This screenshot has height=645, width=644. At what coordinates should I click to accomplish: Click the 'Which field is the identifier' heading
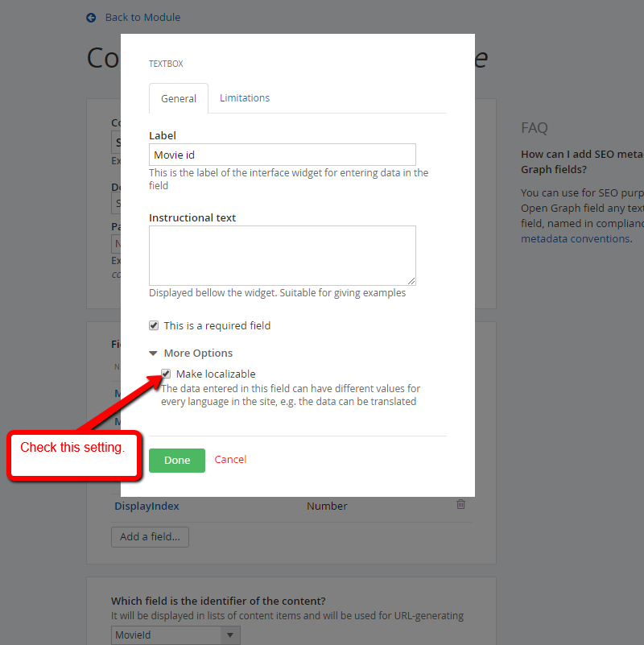click(218, 601)
